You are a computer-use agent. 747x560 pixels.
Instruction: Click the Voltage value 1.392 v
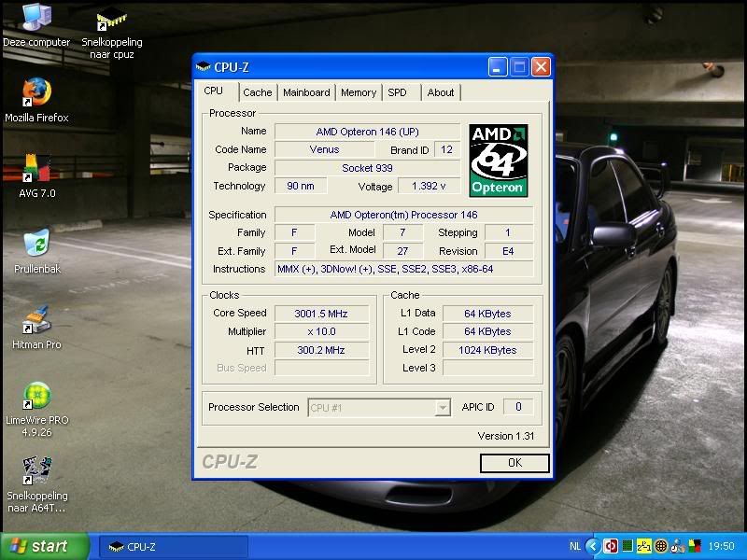pos(429,186)
